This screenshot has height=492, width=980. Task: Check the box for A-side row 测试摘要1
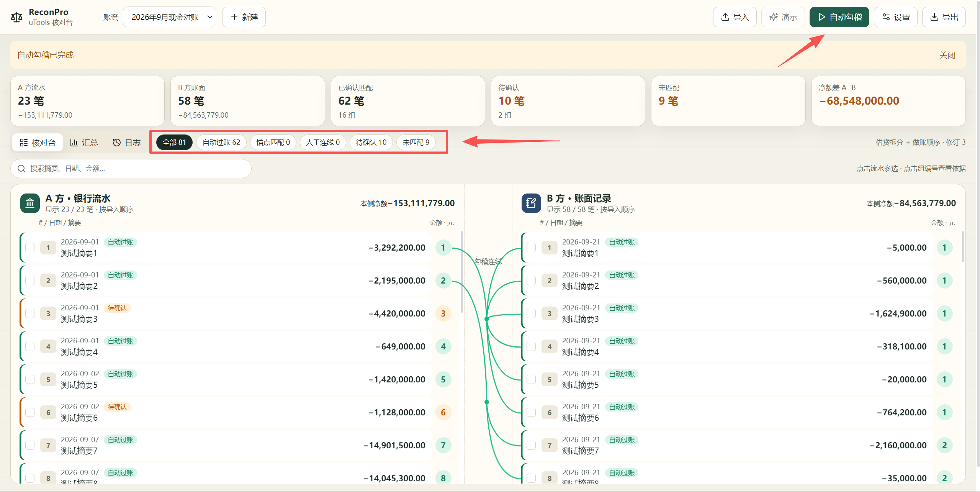pyautogui.click(x=30, y=248)
